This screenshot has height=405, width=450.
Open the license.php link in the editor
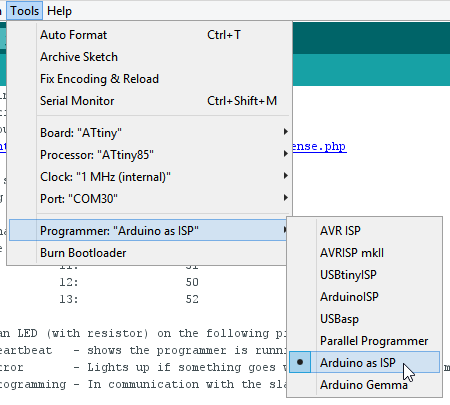point(319,147)
